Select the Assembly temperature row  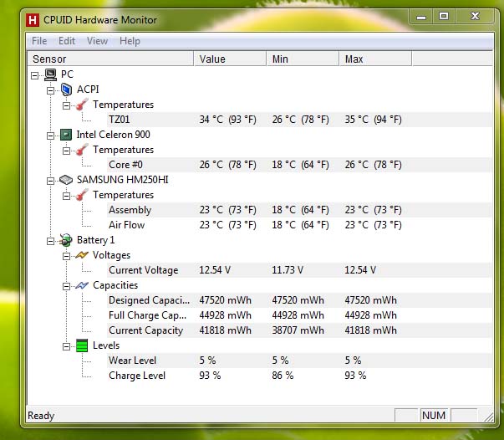point(299,210)
